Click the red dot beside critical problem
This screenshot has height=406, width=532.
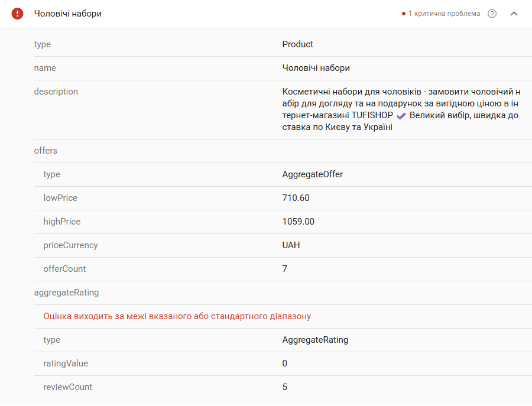403,14
